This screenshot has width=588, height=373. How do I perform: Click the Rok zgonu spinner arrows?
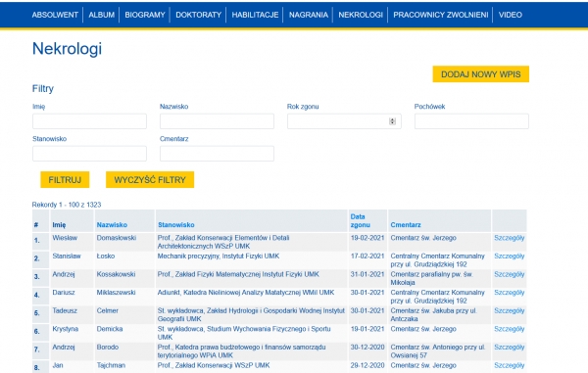(392, 121)
